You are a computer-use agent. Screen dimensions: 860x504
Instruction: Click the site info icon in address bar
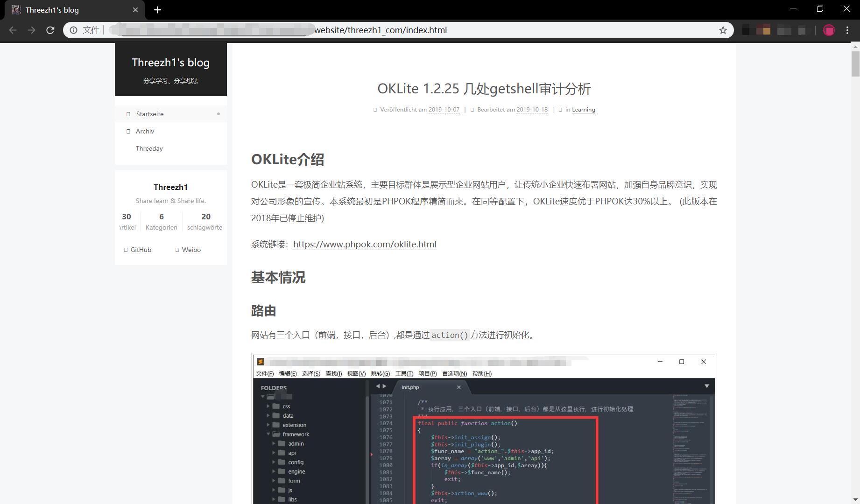click(74, 30)
